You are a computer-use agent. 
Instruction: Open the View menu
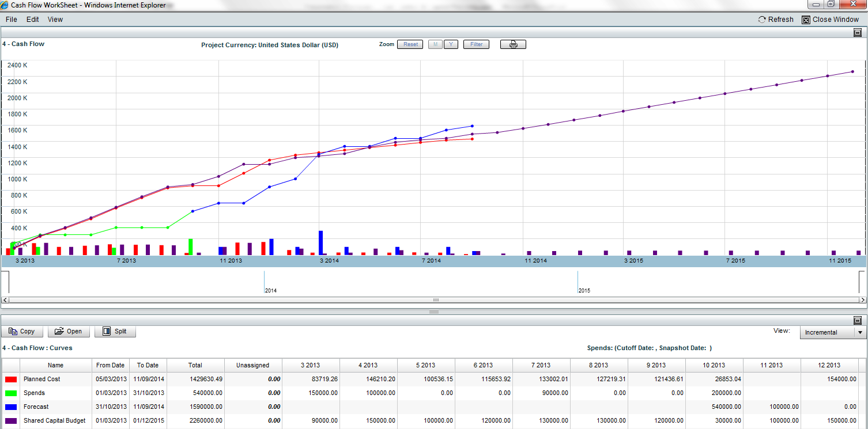[55, 20]
